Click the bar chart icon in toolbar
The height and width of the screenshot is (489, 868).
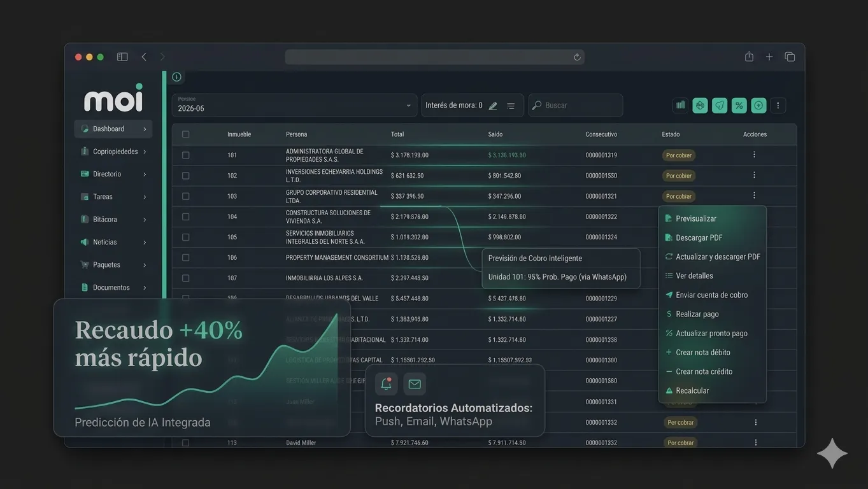(x=681, y=105)
